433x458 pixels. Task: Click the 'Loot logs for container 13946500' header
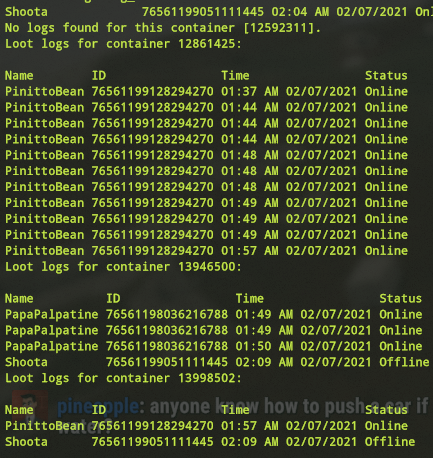click(x=123, y=267)
